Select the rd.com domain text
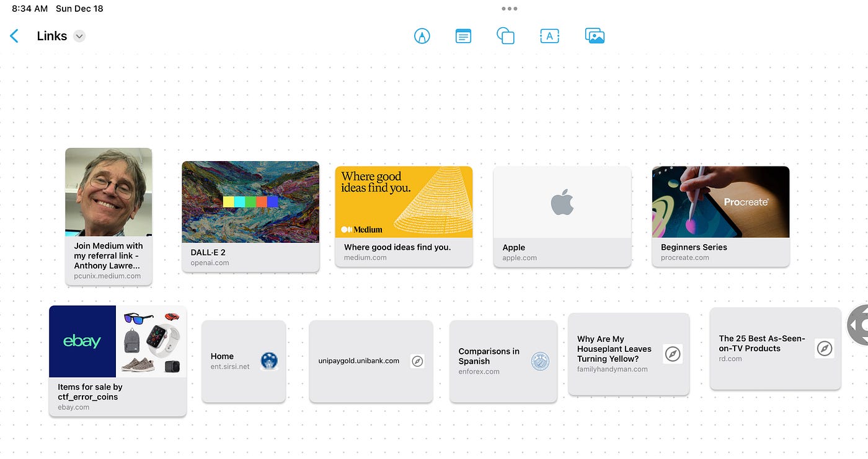This screenshot has height=459, width=868. coord(730,359)
